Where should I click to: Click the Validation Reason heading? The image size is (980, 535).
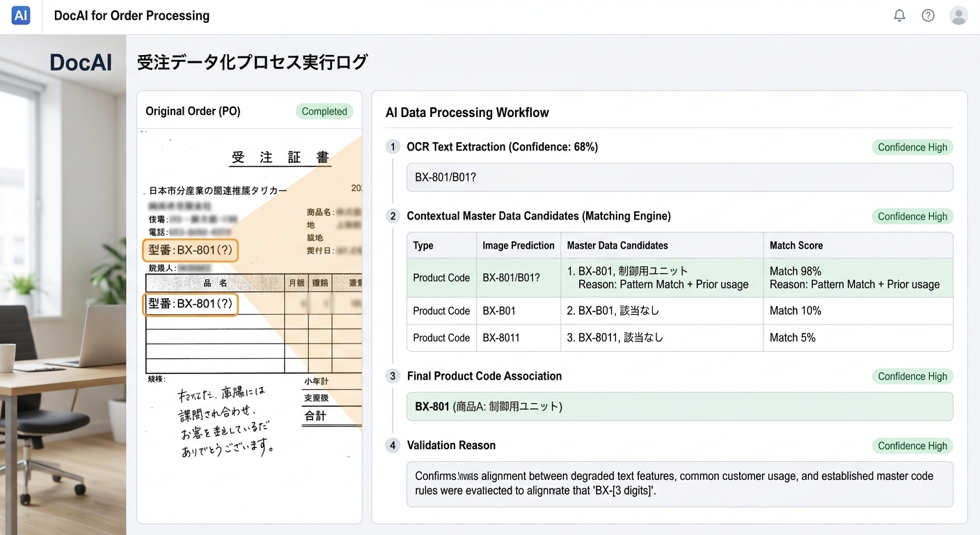click(451, 445)
